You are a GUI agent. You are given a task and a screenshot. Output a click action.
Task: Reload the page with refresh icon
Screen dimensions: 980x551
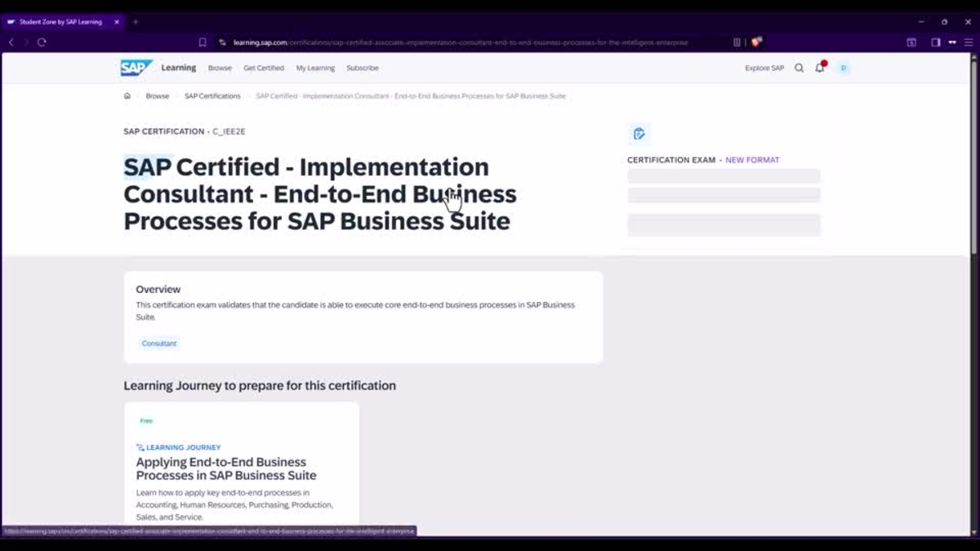pyautogui.click(x=42, y=42)
